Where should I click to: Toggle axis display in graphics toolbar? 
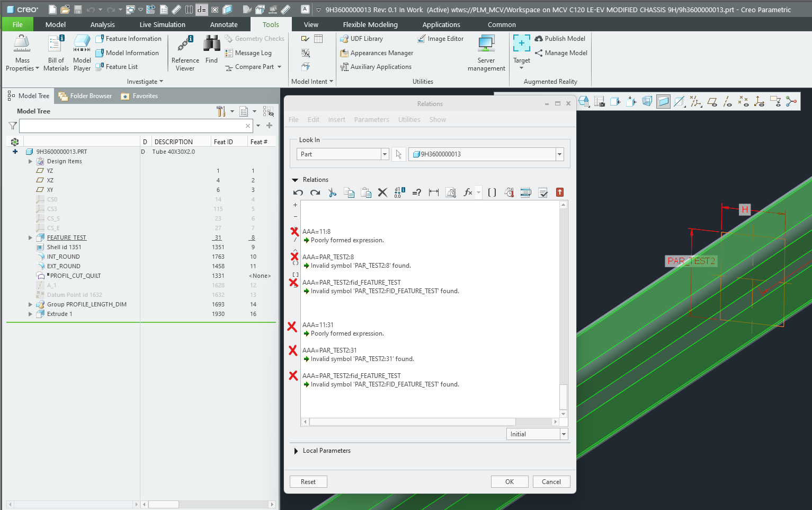(x=727, y=101)
